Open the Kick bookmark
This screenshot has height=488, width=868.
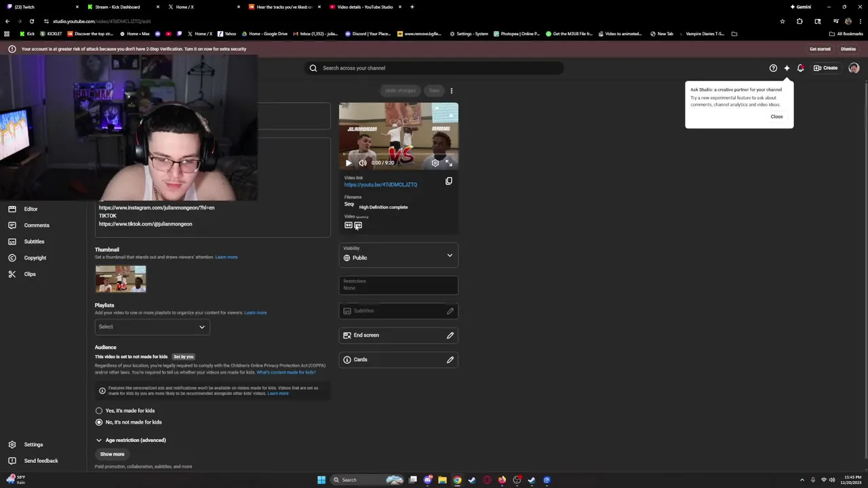tap(27, 34)
